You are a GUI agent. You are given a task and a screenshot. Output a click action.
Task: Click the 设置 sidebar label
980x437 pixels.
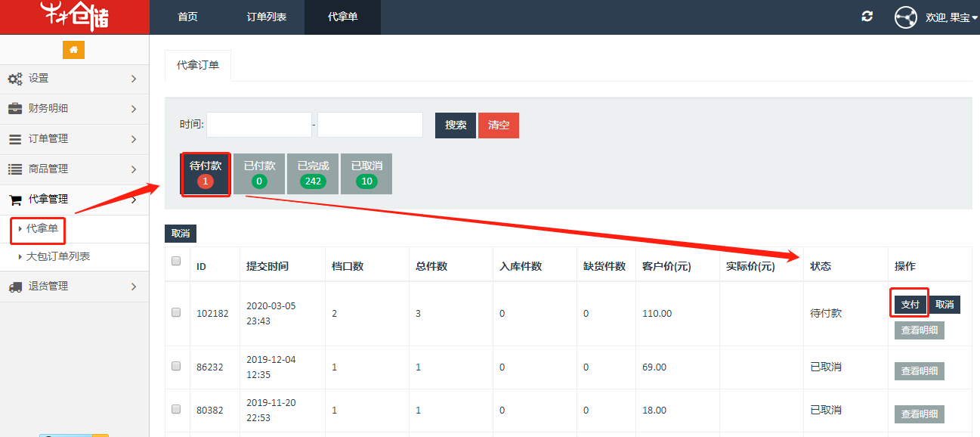coord(39,79)
